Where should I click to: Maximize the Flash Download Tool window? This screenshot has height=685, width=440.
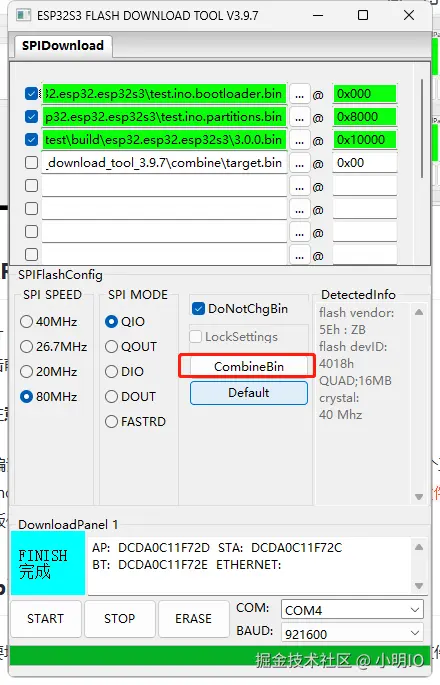click(363, 15)
